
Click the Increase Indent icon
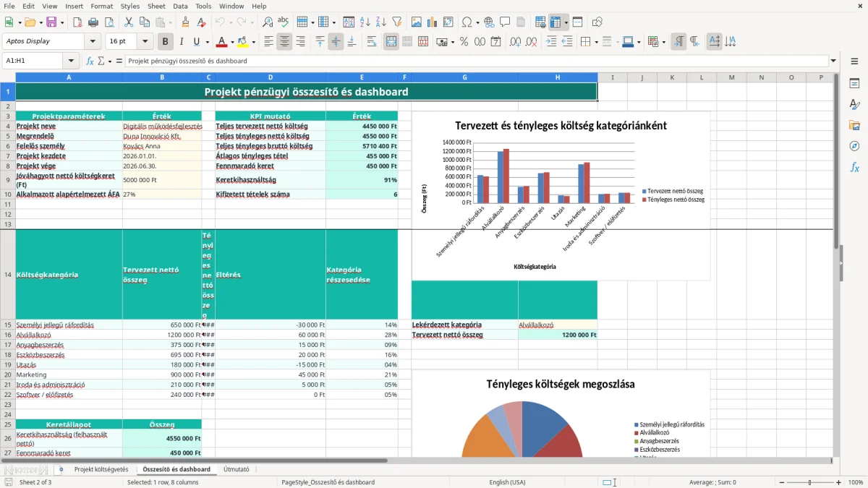(551, 42)
